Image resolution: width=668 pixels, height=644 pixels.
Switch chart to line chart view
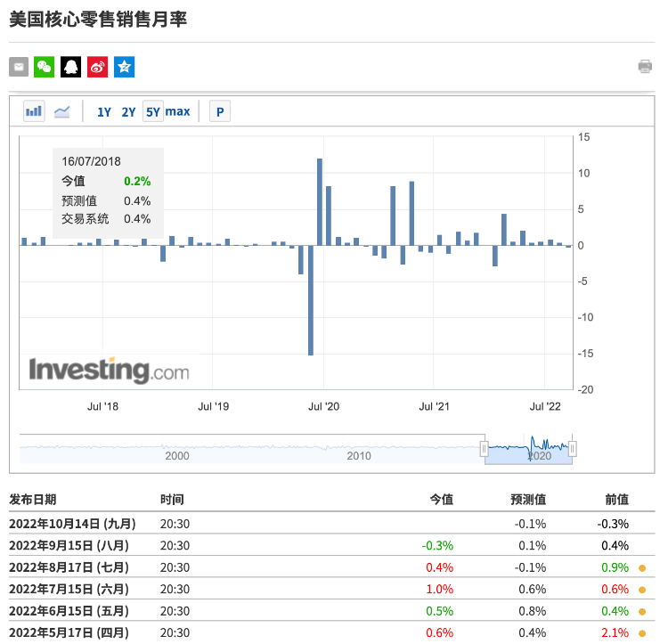pyautogui.click(x=62, y=111)
